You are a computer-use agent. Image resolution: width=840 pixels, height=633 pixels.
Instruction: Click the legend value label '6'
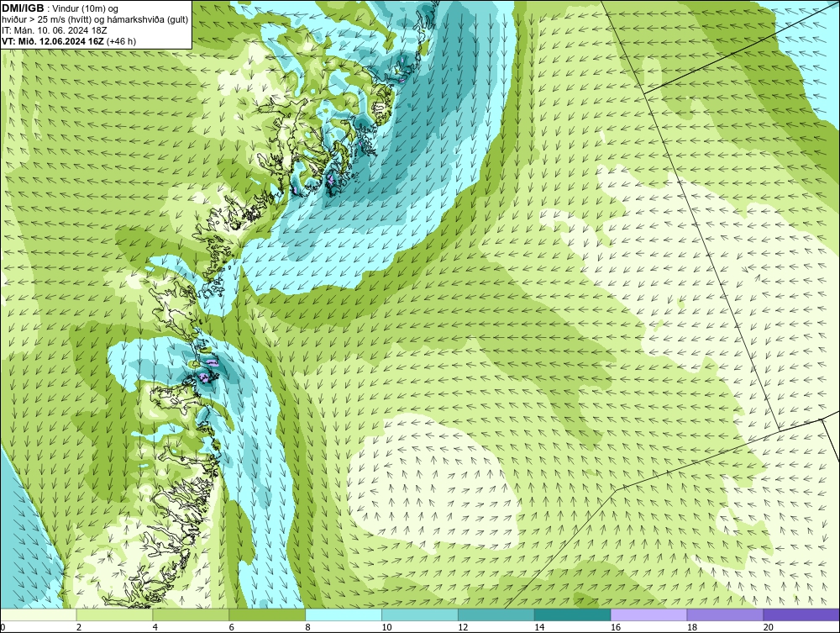232,627
